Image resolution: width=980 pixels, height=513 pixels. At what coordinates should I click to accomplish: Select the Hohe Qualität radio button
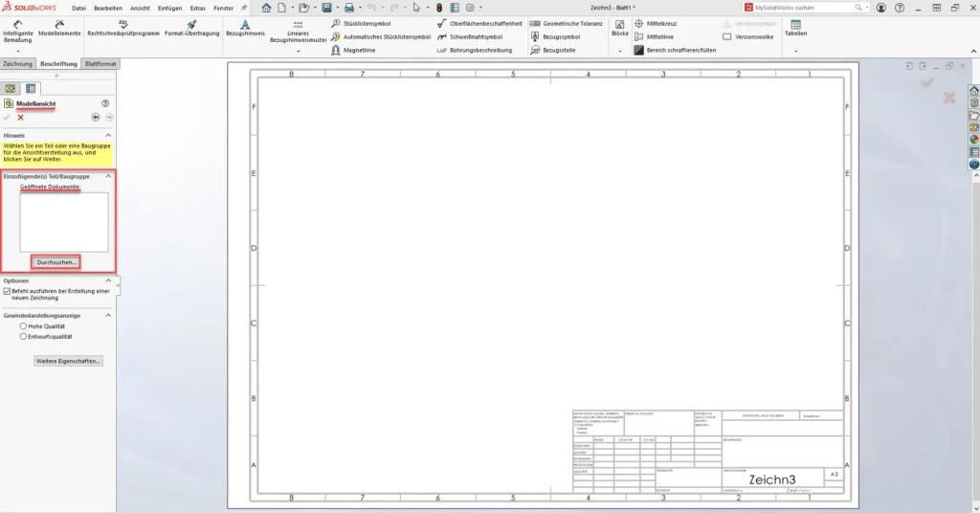pos(23,326)
